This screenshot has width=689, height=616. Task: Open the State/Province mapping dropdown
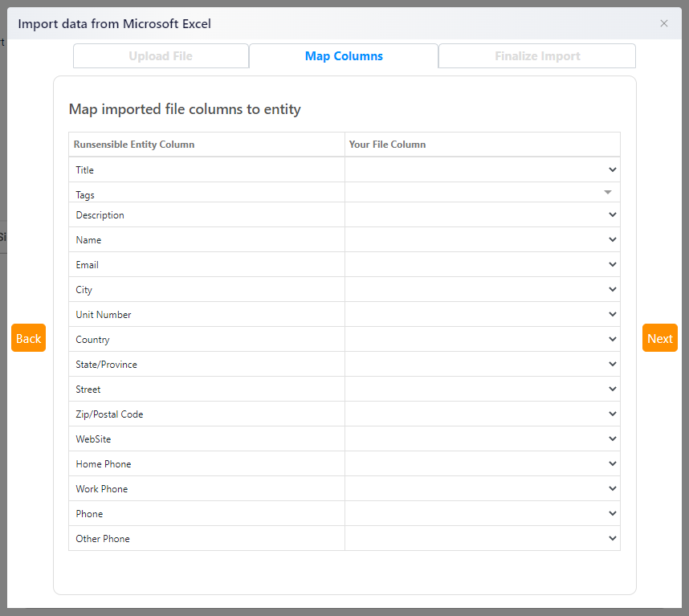pyautogui.click(x=483, y=365)
